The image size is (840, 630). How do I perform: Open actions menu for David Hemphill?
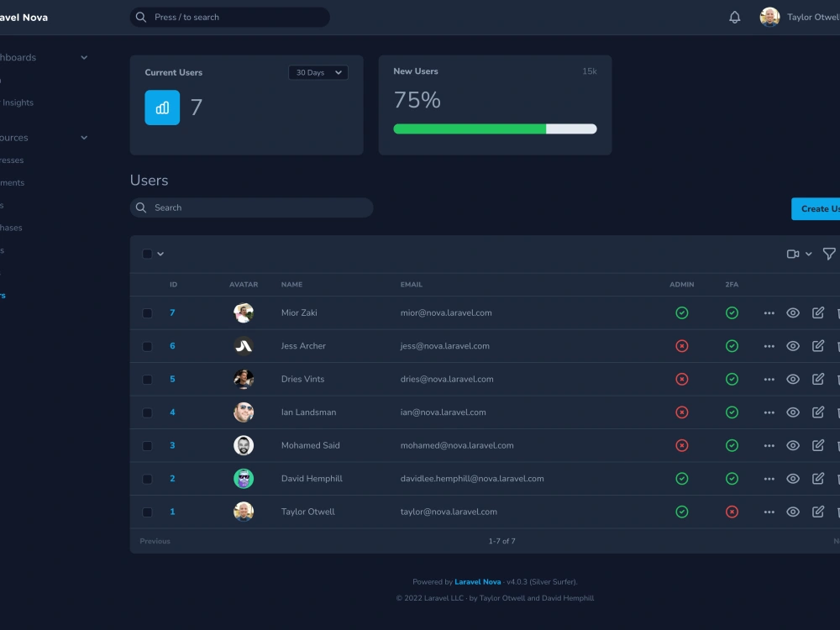[769, 479]
